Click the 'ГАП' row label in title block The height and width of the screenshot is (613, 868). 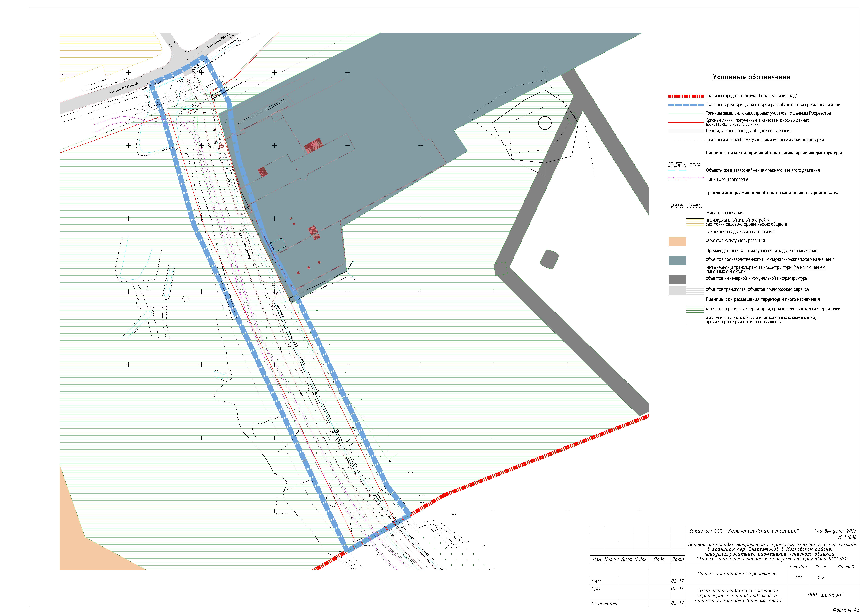coord(596,582)
